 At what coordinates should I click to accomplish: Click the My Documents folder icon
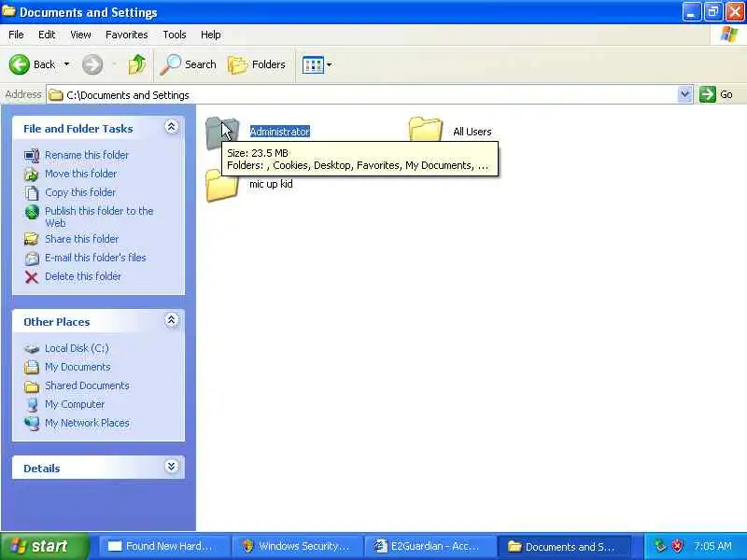(32, 367)
